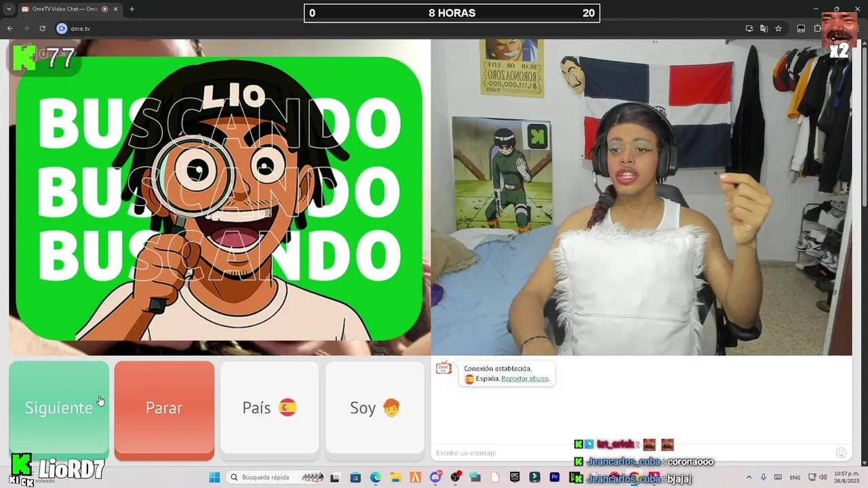Stop chatting with the Parar button
Viewport: 868px width, 488px height.
(164, 407)
